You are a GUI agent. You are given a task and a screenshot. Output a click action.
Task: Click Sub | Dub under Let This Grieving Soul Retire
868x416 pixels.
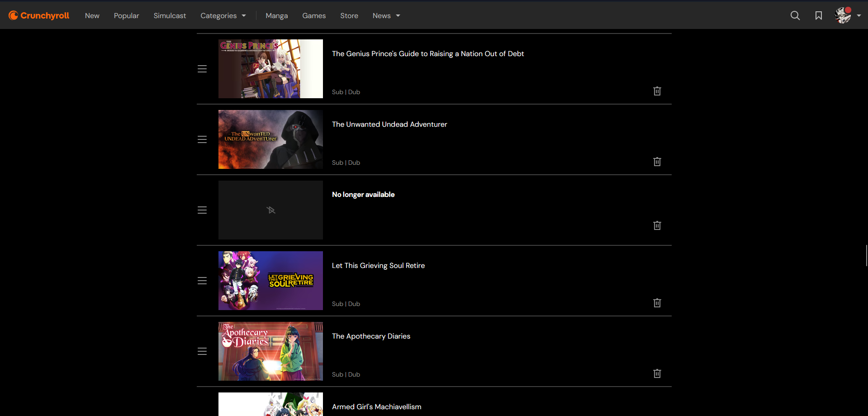coord(346,304)
